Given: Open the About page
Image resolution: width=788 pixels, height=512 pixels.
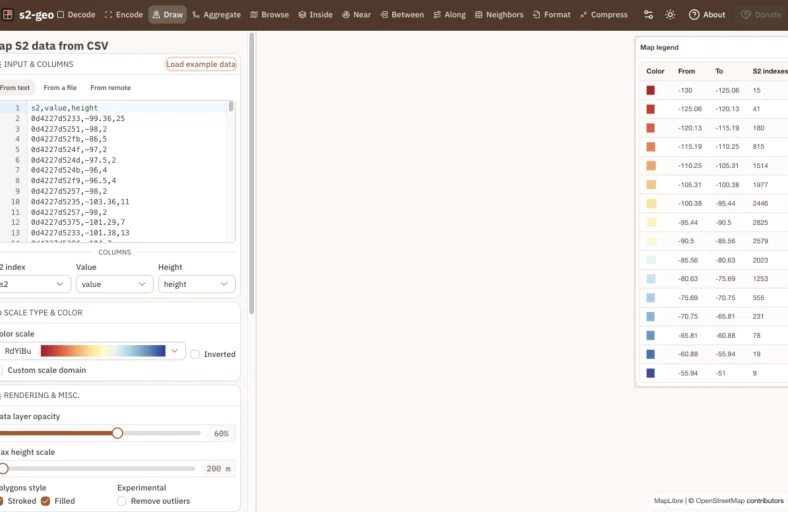Looking at the screenshot, I should [707, 15].
